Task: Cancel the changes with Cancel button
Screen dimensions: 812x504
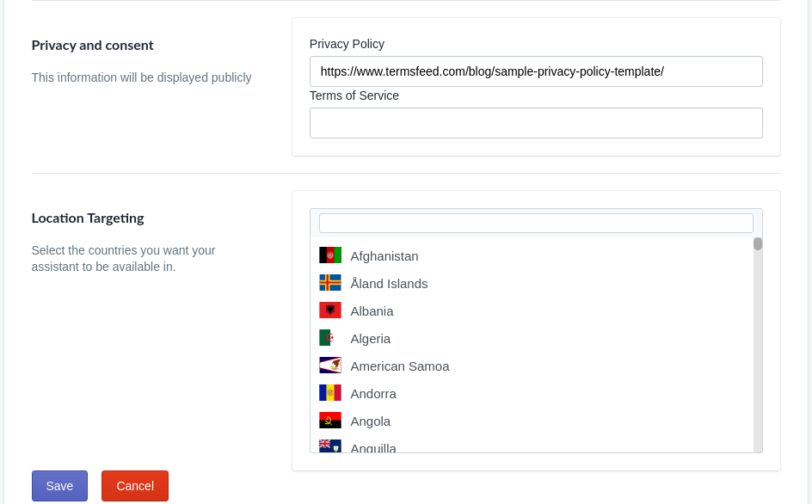Action: (x=135, y=486)
